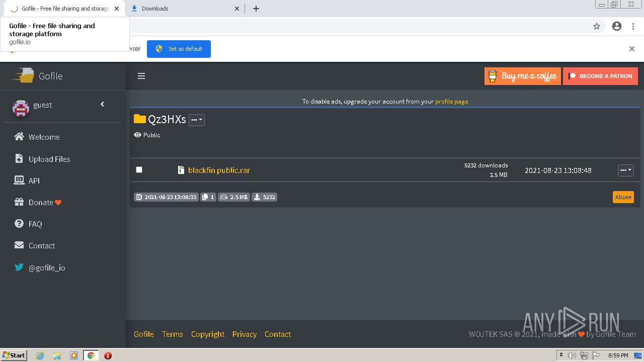Screen dimensions: 644x362
Task: Click the 5232 downloads count badge
Action: click(265, 197)
